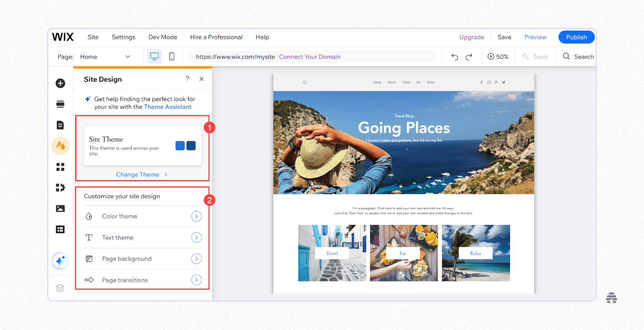Click the Add Elements plus icon

pos(60,83)
